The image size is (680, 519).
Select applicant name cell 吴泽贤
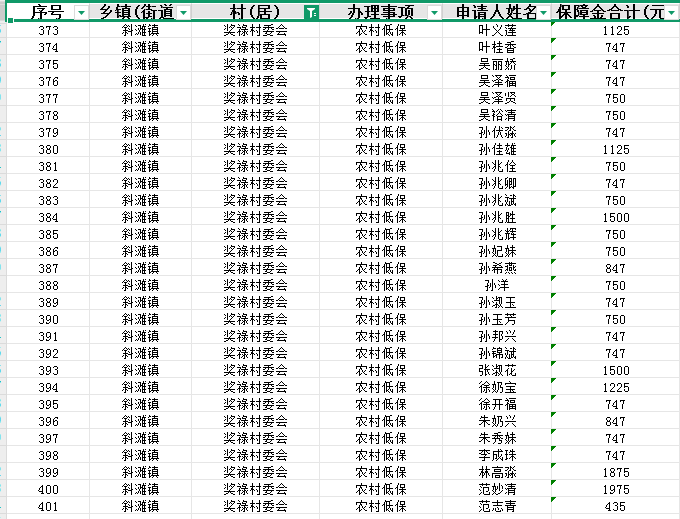[x=497, y=98]
